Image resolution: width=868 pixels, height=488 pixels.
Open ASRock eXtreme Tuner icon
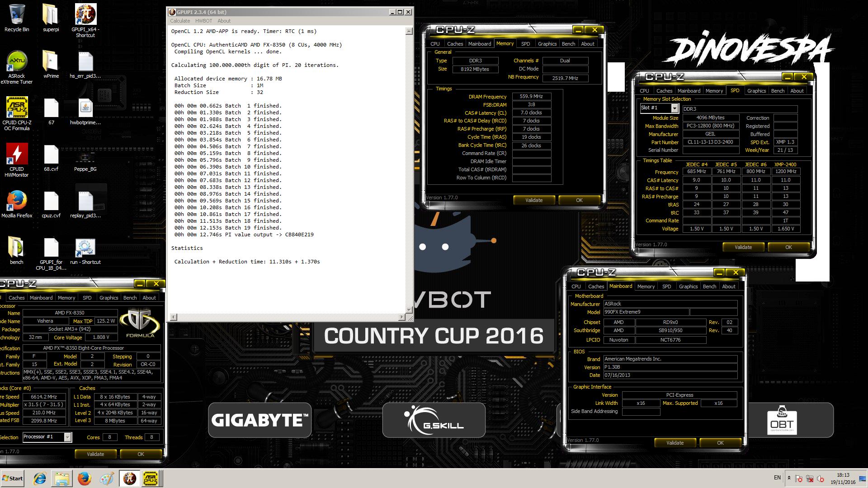(17, 67)
